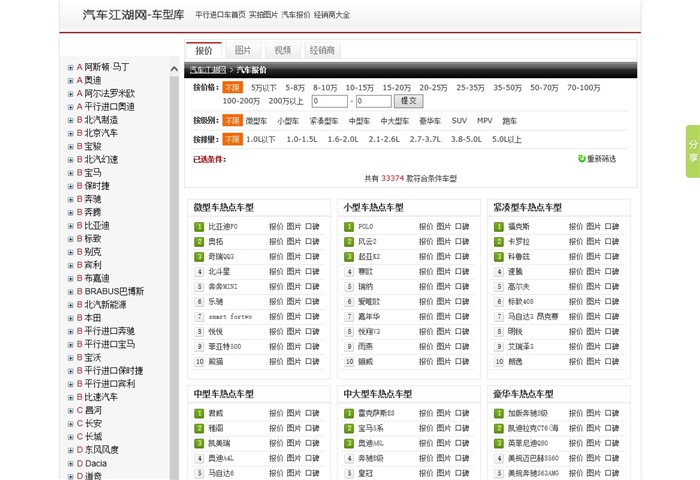
Task: Select 平行进口宝马 in brand list
Action: [x=109, y=344]
